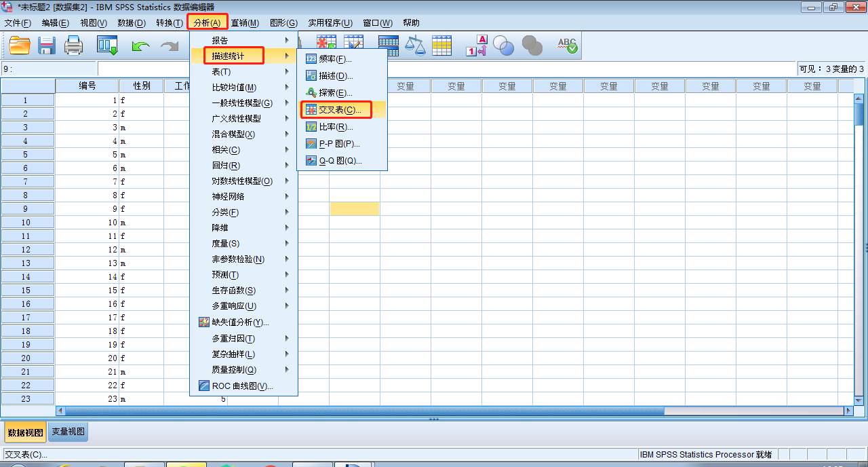Click the horizontal scrollbar right arrow
868x467 pixels.
pos(848,411)
